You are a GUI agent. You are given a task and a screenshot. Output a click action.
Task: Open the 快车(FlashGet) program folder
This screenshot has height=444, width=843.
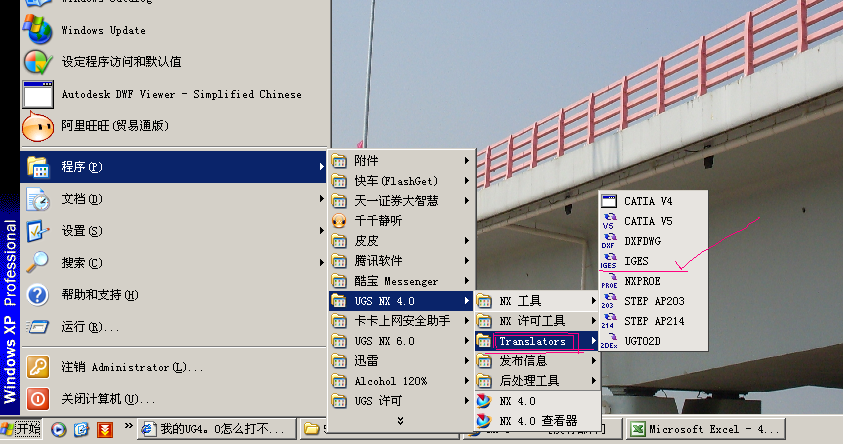click(402, 181)
